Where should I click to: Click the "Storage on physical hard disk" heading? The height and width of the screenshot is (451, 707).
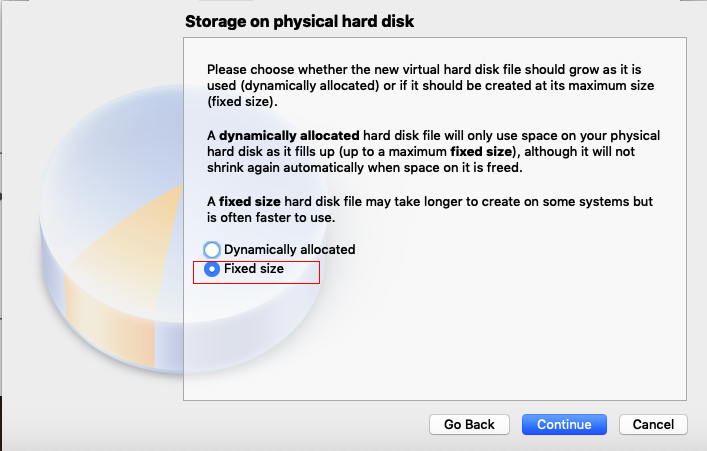pyautogui.click(x=300, y=21)
